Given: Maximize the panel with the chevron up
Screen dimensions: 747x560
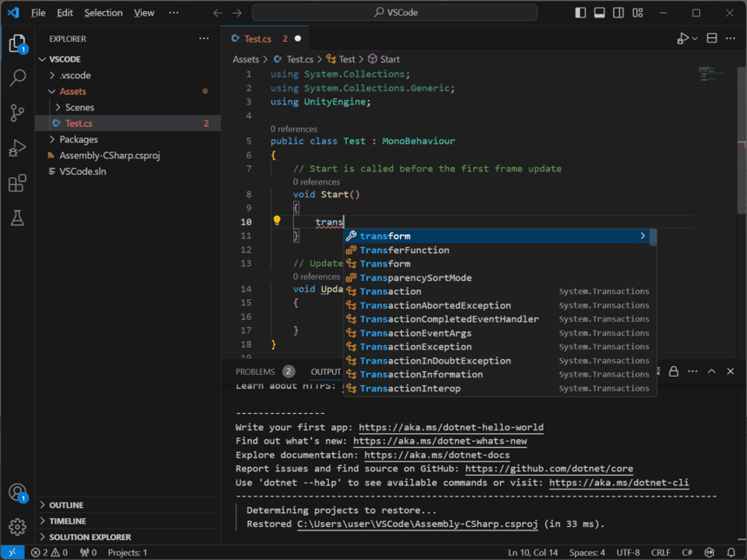Looking at the screenshot, I should [x=711, y=371].
